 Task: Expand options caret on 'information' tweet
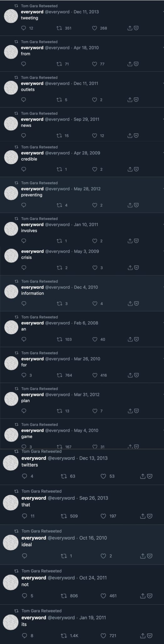coord(163,287)
